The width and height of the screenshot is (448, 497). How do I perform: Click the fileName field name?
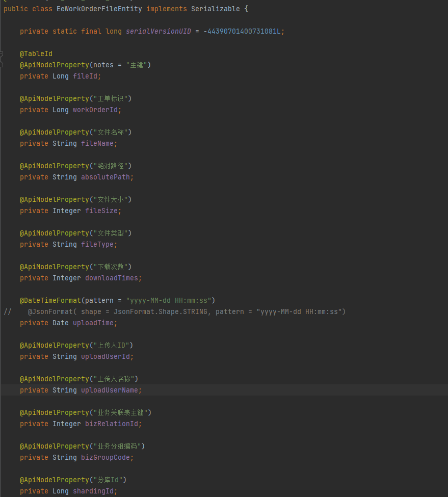pyautogui.click(x=97, y=144)
